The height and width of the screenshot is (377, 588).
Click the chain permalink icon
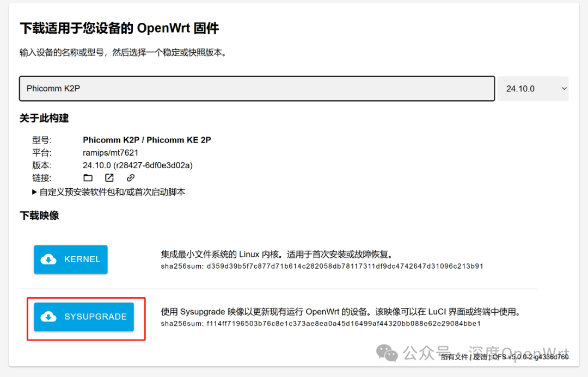pyautogui.click(x=131, y=178)
